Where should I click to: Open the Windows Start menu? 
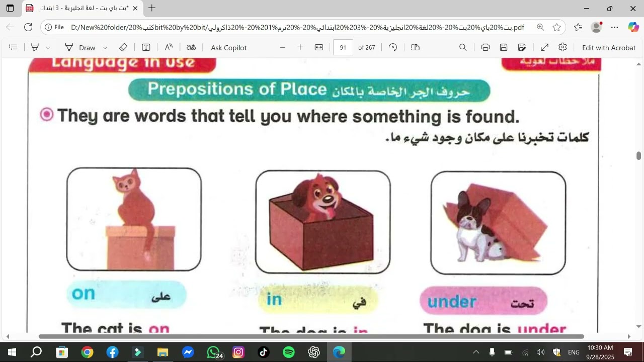click(12, 352)
